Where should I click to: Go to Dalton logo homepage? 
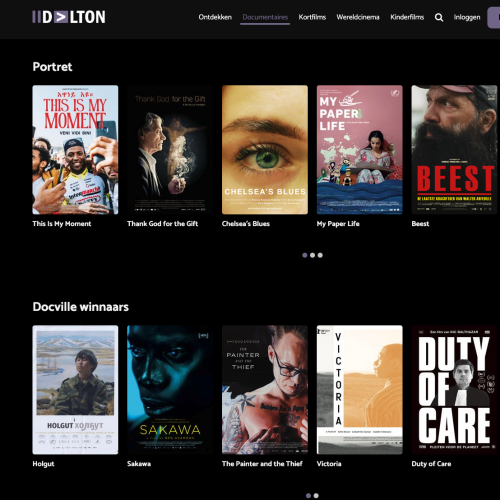69,17
